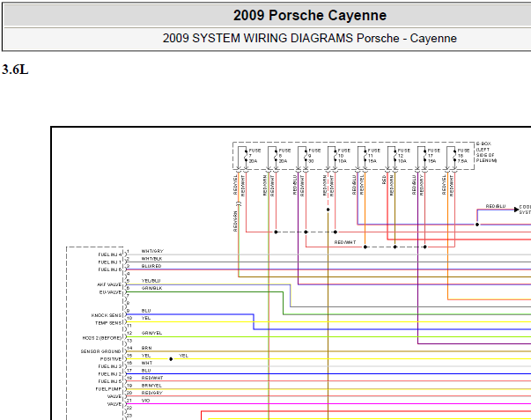
Task: Click the "SENSOR GROUND" connector label
Action: [x=100, y=351]
